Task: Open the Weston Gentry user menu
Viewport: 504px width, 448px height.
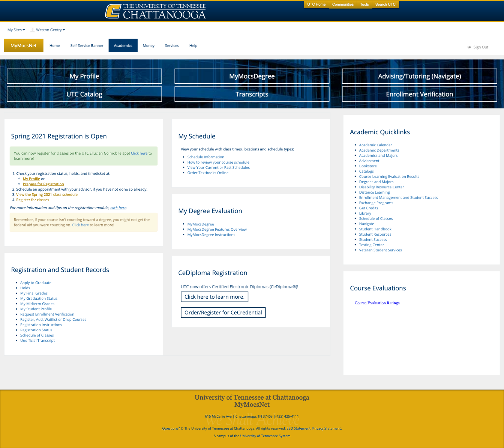Action: coord(50,30)
